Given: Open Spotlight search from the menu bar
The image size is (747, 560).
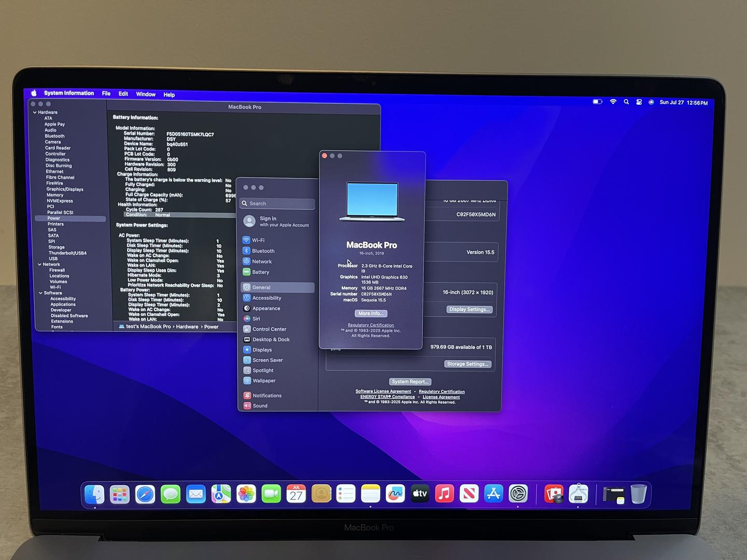Looking at the screenshot, I should pos(626,102).
